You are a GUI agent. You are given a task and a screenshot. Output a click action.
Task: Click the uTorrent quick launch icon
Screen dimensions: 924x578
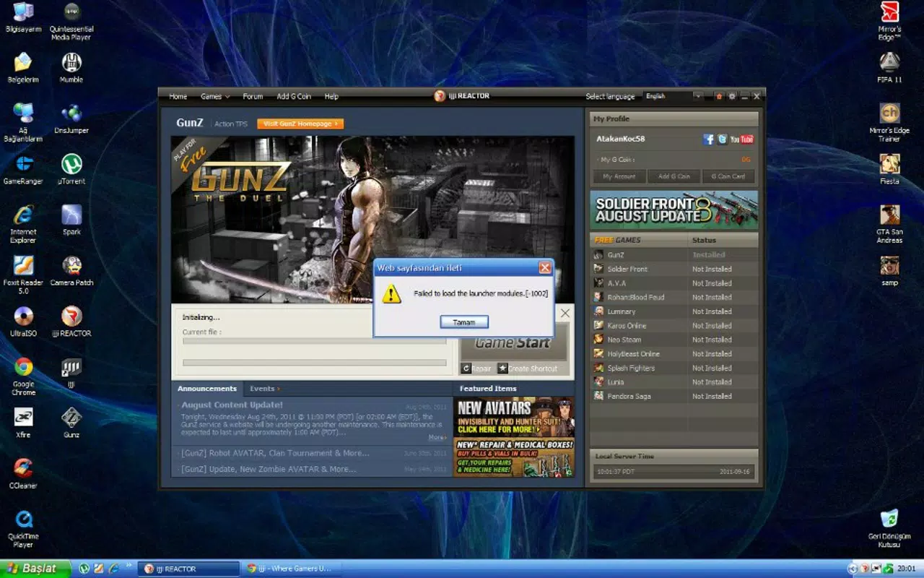coord(84,569)
